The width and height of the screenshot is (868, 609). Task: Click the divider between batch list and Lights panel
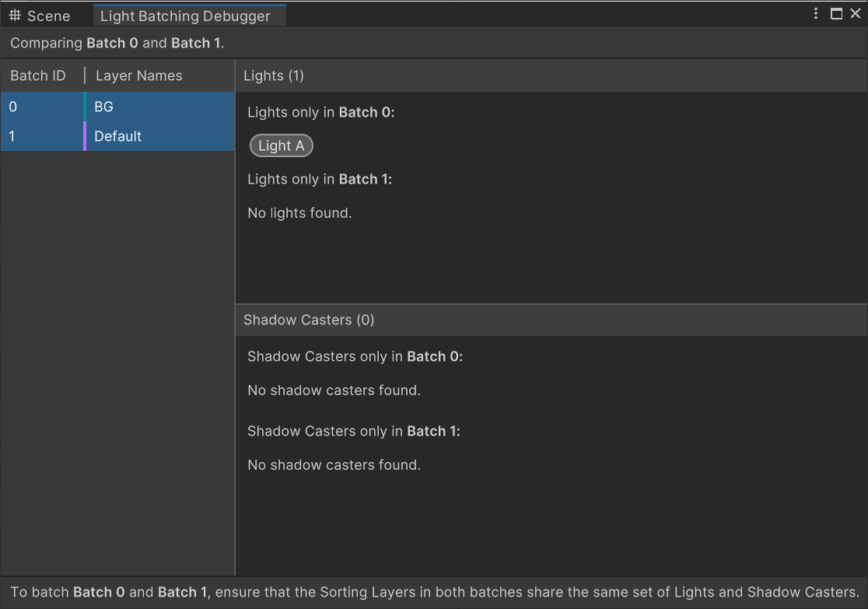235,311
